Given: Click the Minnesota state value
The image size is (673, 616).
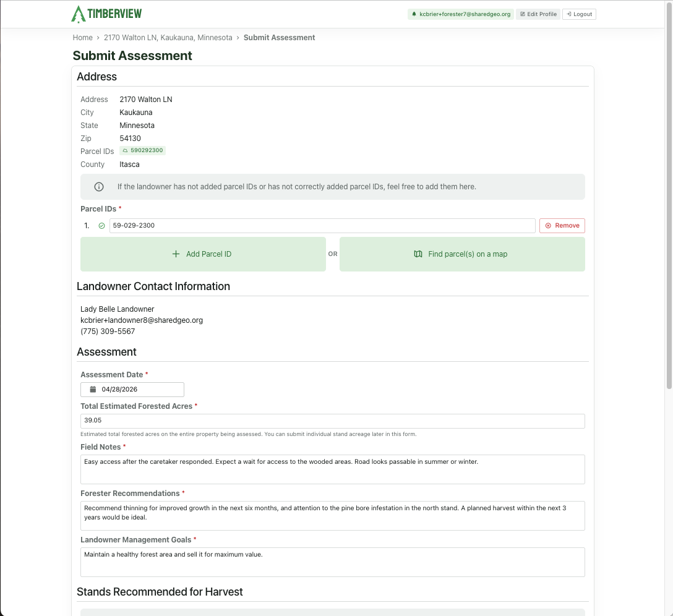Looking at the screenshot, I should (x=137, y=126).
